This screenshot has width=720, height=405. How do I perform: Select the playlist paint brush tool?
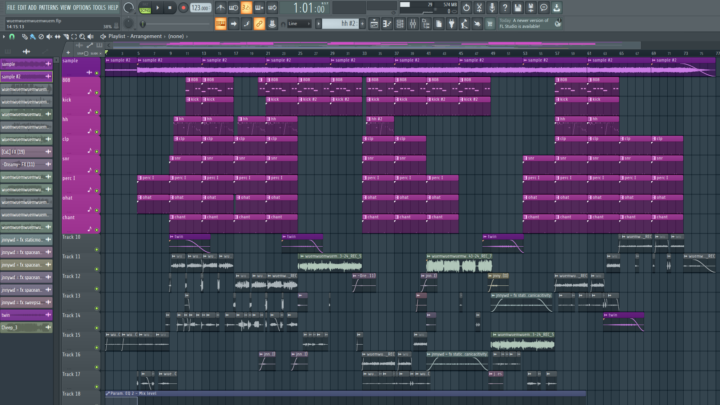33,37
